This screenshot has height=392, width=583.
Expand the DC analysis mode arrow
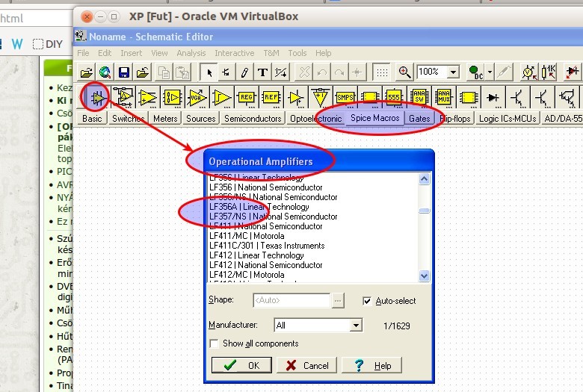click(x=490, y=72)
